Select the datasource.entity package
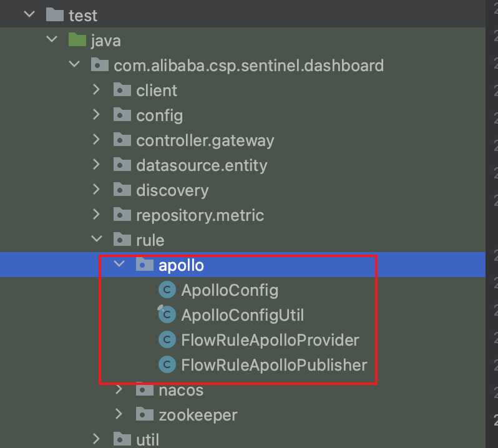498x448 pixels. point(202,166)
